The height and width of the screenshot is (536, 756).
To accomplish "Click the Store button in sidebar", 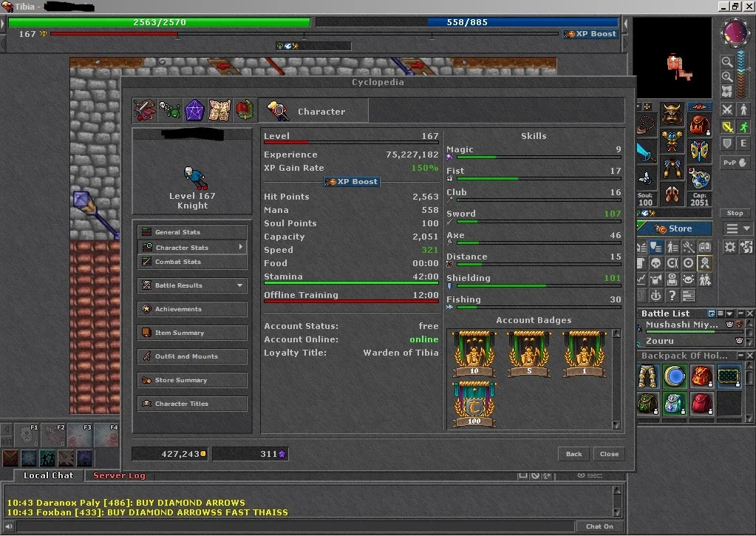I will 675,228.
